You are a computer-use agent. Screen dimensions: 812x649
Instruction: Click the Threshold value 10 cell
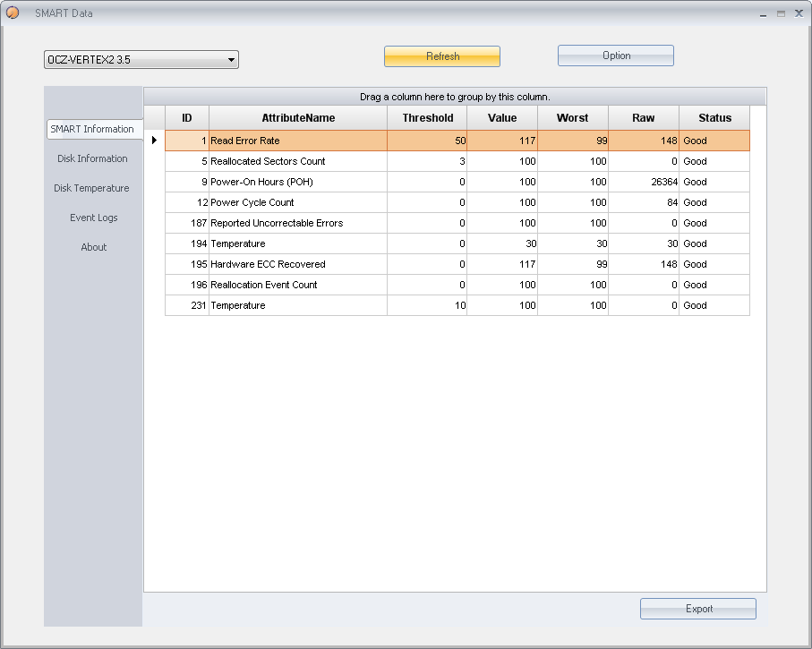click(x=427, y=305)
